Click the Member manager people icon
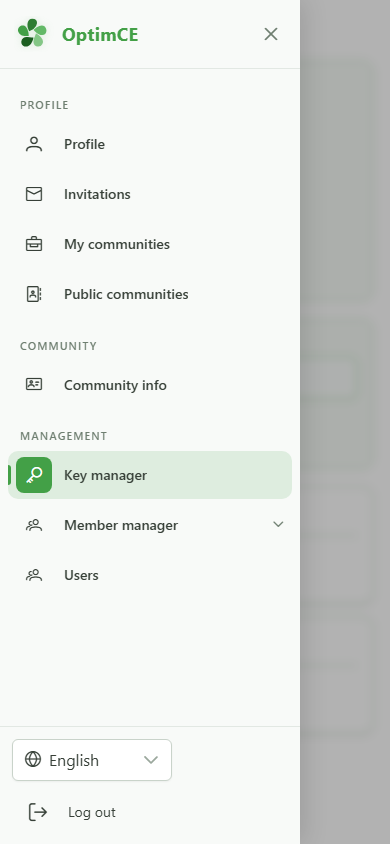This screenshot has width=390, height=844. click(34, 525)
